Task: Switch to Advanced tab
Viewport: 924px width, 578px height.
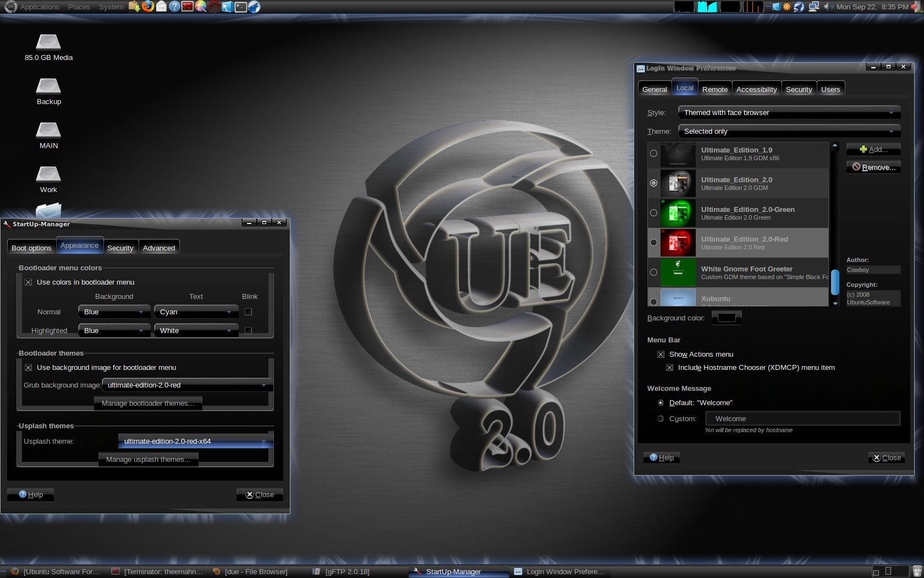Action: pos(159,248)
